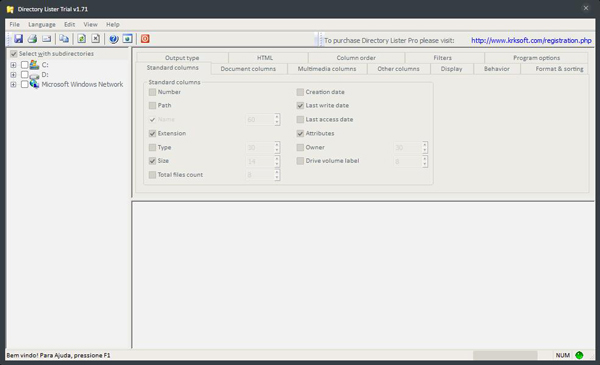Enable Drive volume label checkbox
This screenshot has height=365, width=600.
pos(300,161)
